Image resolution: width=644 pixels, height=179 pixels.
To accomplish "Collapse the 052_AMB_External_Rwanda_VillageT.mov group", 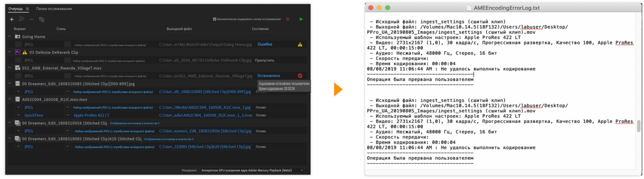I will pos(10,68).
